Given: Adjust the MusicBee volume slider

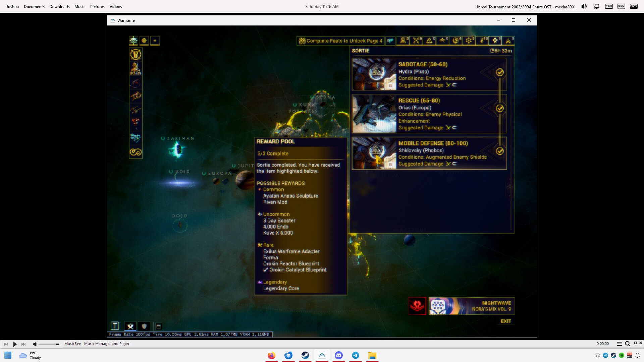Looking at the screenshot, I should tap(49, 344).
